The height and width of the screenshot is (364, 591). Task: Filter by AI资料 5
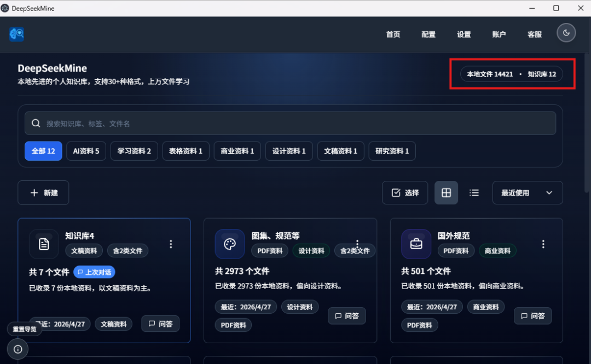click(86, 151)
